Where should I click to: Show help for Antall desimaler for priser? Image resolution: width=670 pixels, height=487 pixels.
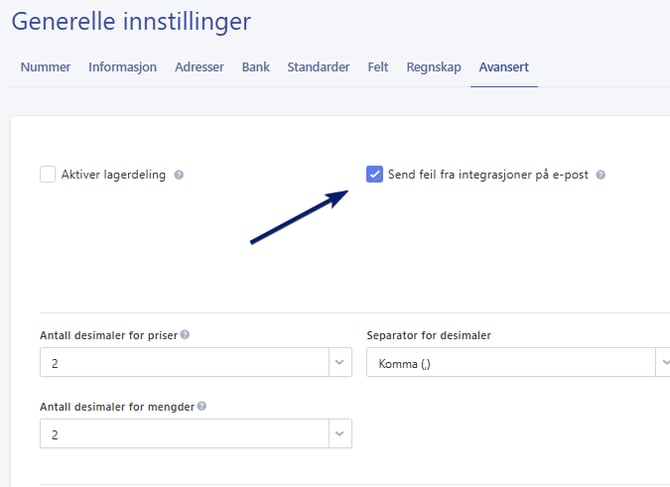tap(185, 334)
